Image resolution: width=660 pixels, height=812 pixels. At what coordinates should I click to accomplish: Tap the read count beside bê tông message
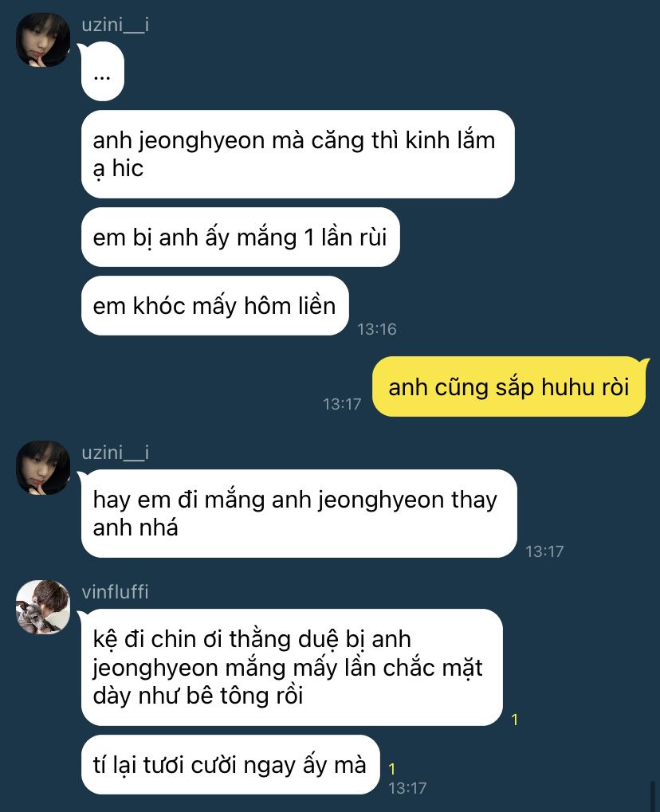coord(514,720)
